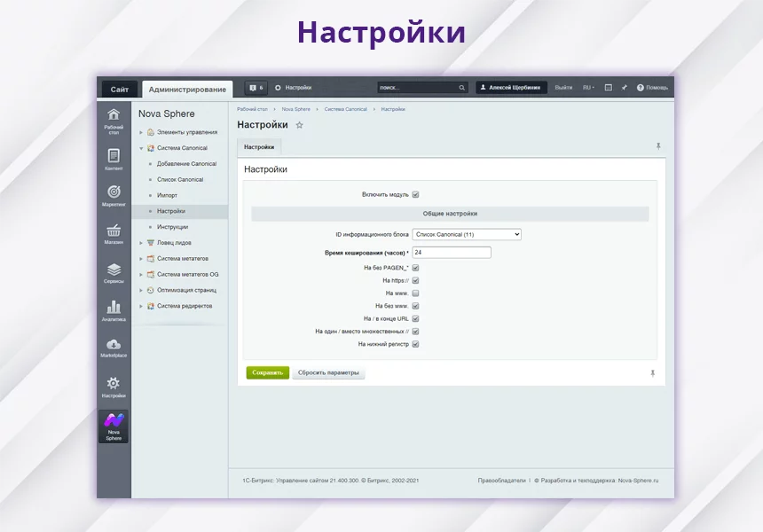Select Список Canonical in the menu
The height and width of the screenshot is (532, 763).
coord(180,180)
